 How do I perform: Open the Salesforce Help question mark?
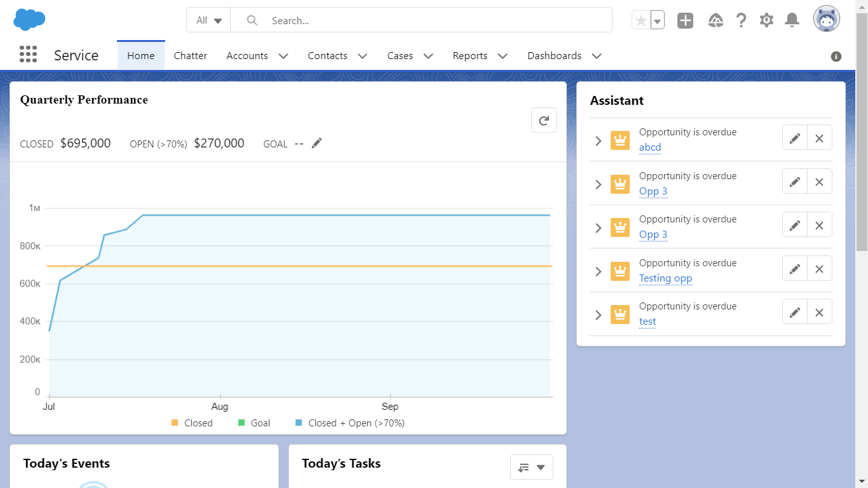[x=741, y=20]
